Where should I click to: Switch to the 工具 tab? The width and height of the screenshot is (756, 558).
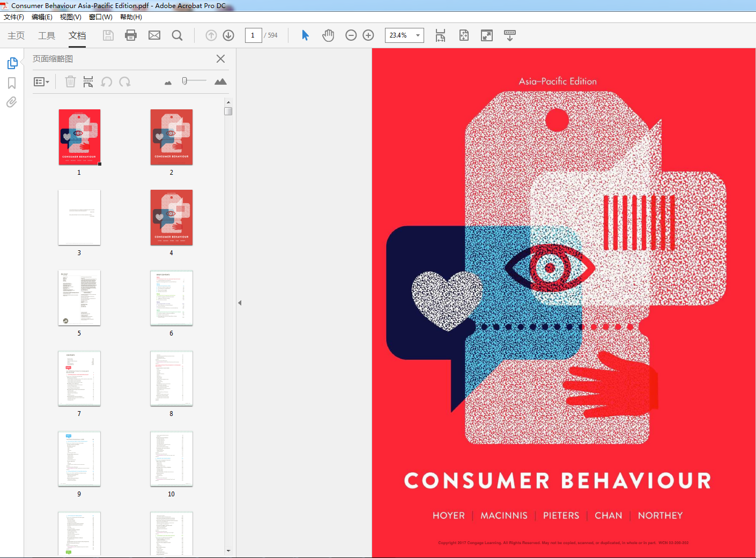pos(47,35)
